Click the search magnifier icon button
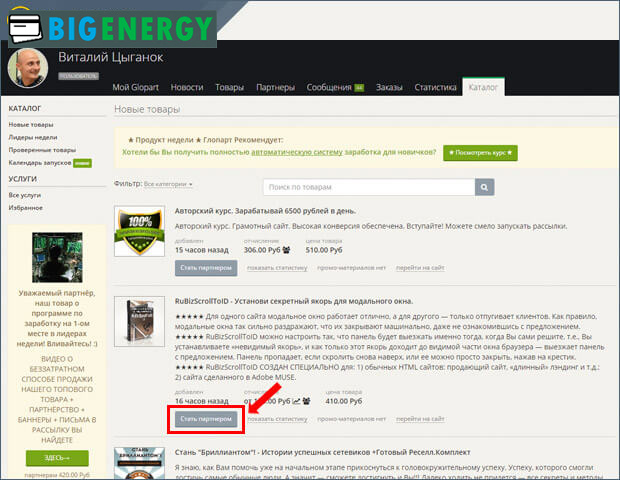Screen dimensions: 620x480 (484, 186)
